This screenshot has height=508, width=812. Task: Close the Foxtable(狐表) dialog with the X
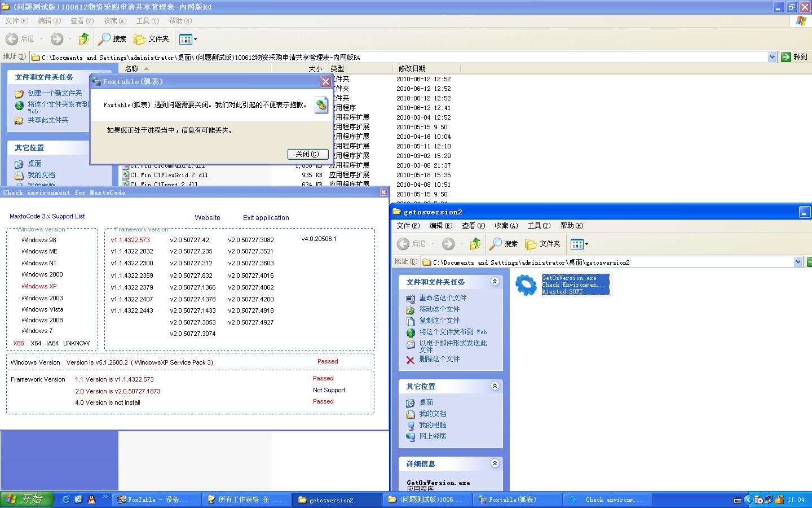[325, 82]
